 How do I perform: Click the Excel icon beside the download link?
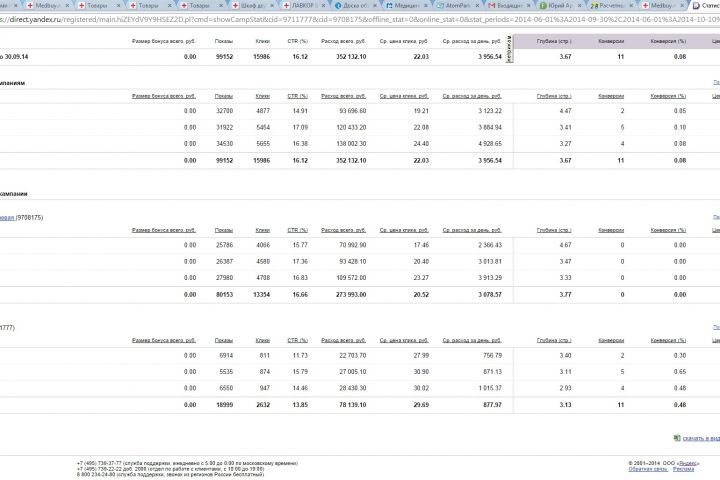click(x=677, y=438)
